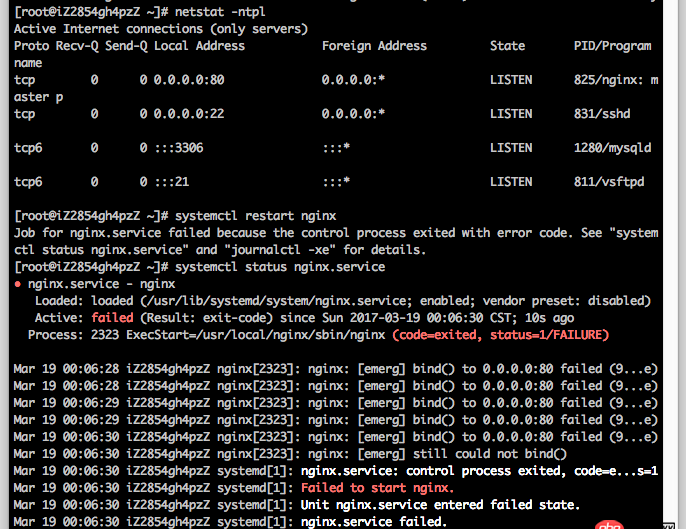This screenshot has height=529, width=686.
Task: Click '811/vsftpd' program entry
Action: 609,182
